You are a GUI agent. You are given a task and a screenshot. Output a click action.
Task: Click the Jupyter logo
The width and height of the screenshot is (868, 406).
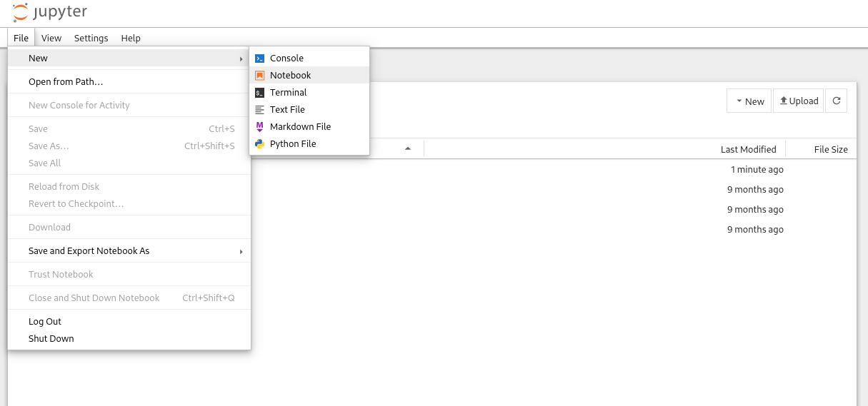(50, 13)
